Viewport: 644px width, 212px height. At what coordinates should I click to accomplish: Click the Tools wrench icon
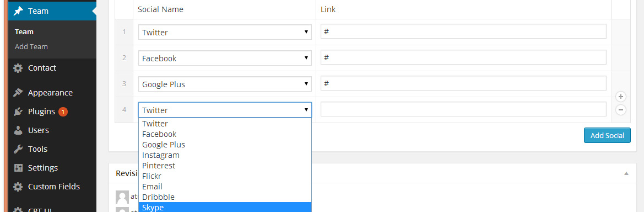(18, 149)
